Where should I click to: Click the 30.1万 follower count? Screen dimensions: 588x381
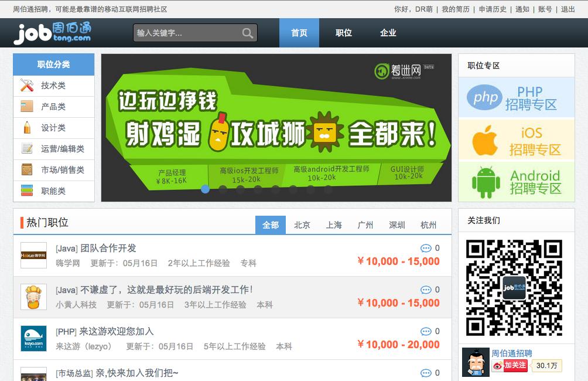(547, 366)
